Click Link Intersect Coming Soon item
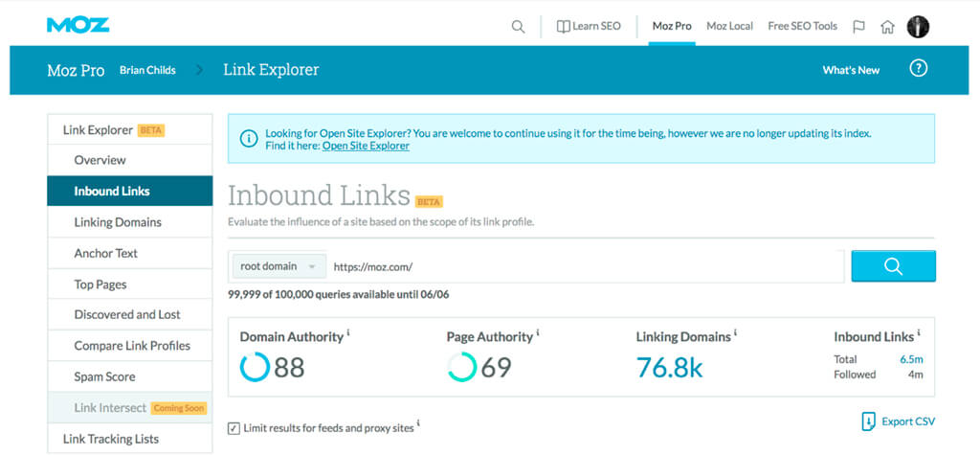980x455 pixels. (x=130, y=408)
